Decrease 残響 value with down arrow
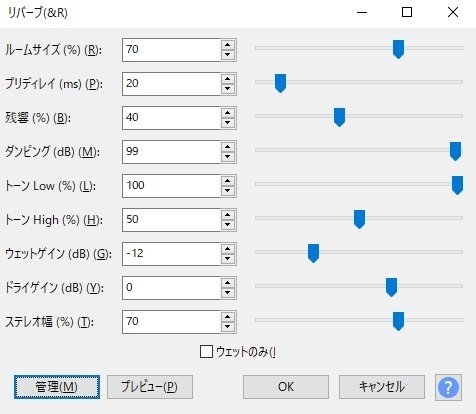Image resolution: width=476 pixels, height=414 pixels. [x=228, y=123]
